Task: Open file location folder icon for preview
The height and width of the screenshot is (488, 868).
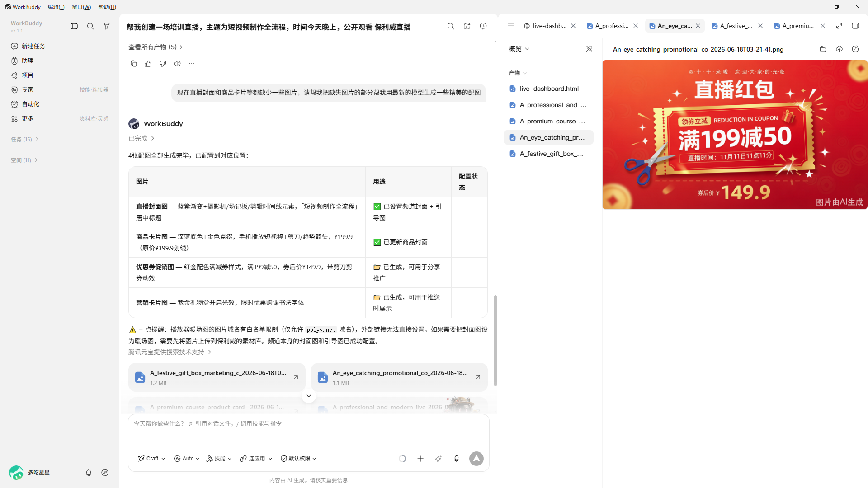Action: (823, 49)
